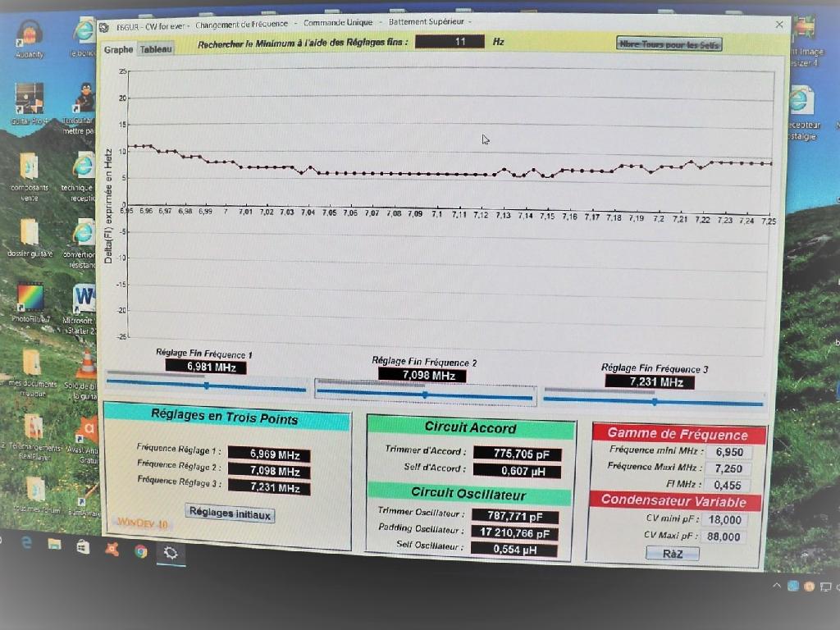Open Microsoft Store from the taskbar
The height and width of the screenshot is (630, 840).
[83, 546]
